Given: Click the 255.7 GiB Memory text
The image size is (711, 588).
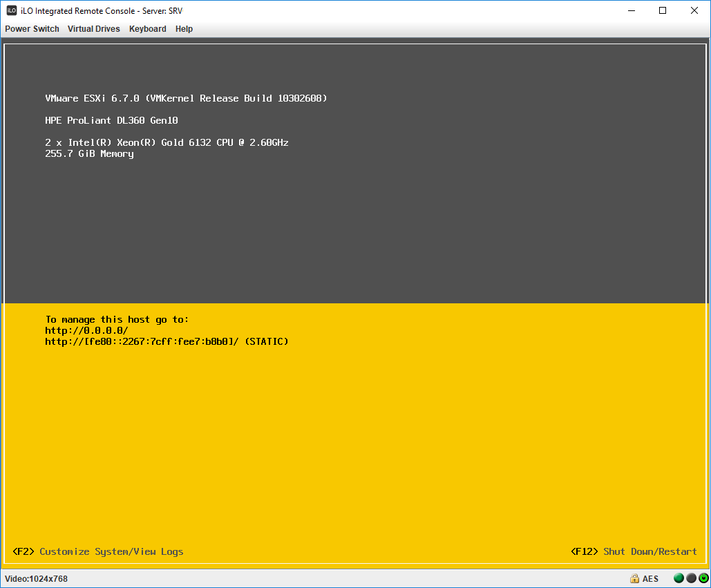Looking at the screenshot, I should [89, 153].
